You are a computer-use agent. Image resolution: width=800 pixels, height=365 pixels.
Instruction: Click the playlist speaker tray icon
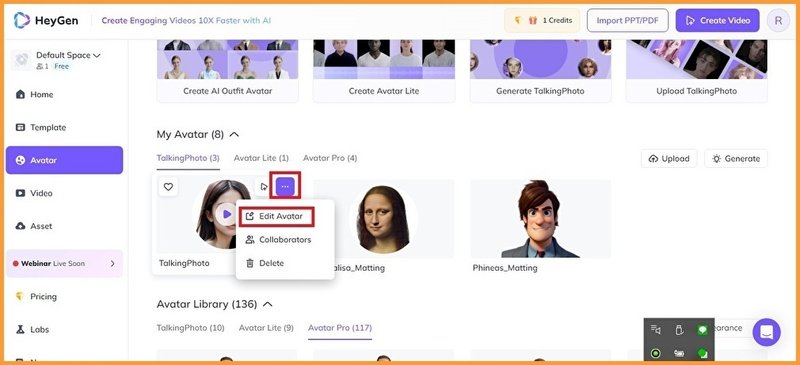[x=656, y=330]
